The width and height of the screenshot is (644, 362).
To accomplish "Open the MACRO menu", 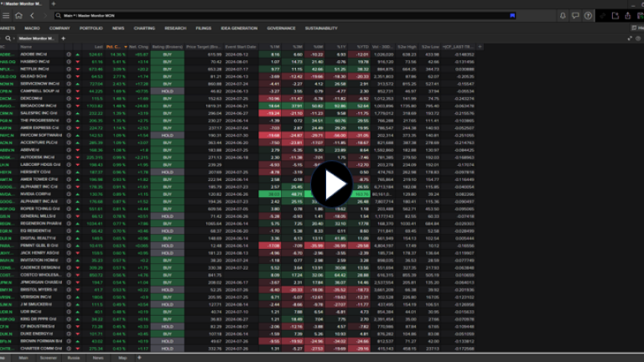I will (30, 28).
